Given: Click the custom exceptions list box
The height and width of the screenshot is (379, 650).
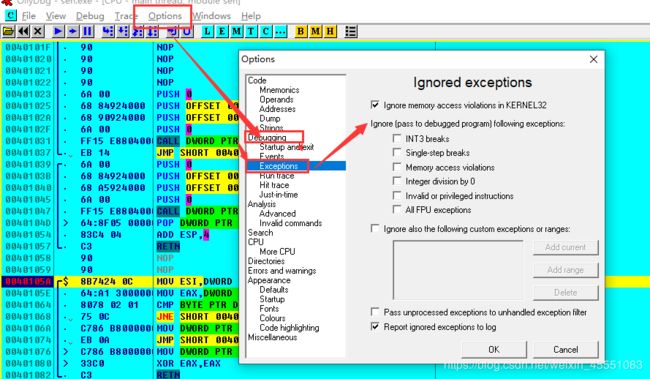Looking at the screenshot, I should click(x=458, y=270).
